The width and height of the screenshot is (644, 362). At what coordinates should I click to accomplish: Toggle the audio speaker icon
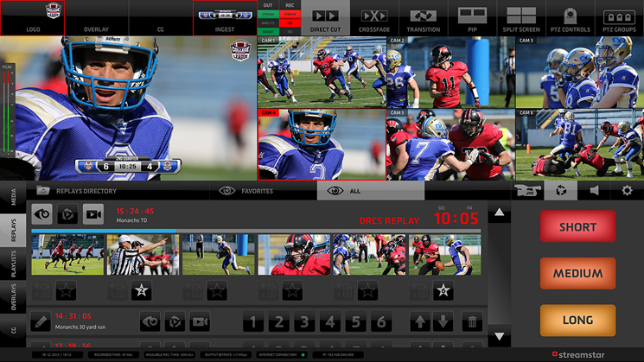coord(594,190)
